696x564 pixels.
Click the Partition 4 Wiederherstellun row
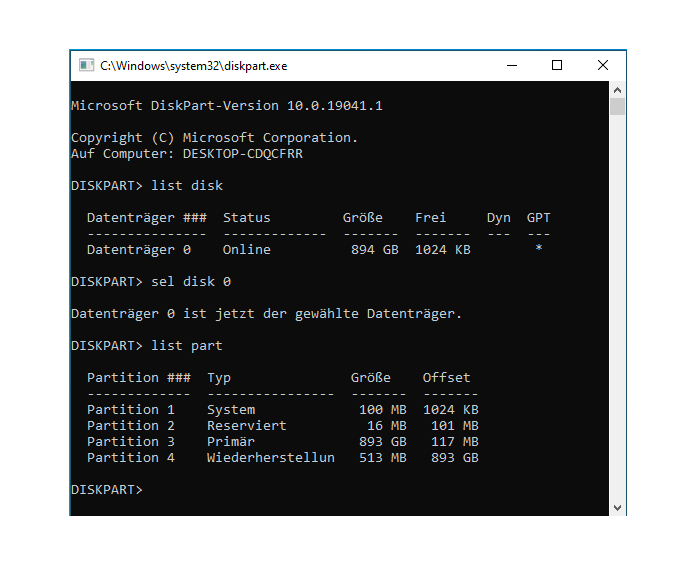283,458
